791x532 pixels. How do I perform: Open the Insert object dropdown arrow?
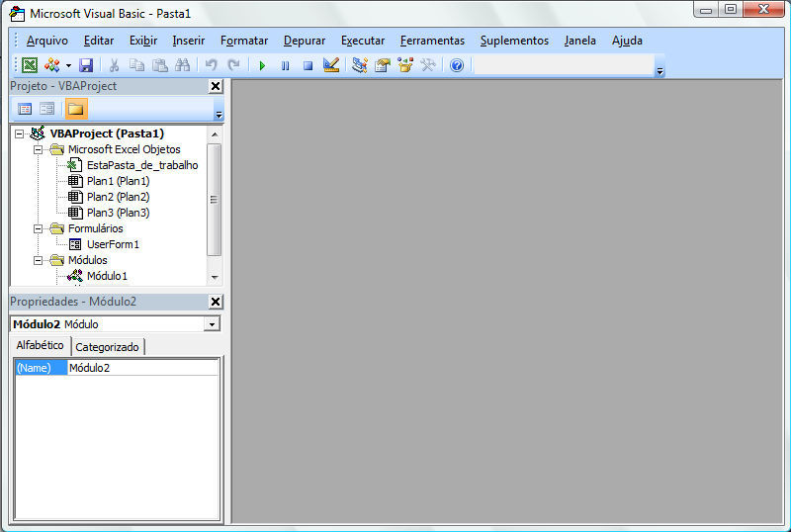tap(68, 65)
